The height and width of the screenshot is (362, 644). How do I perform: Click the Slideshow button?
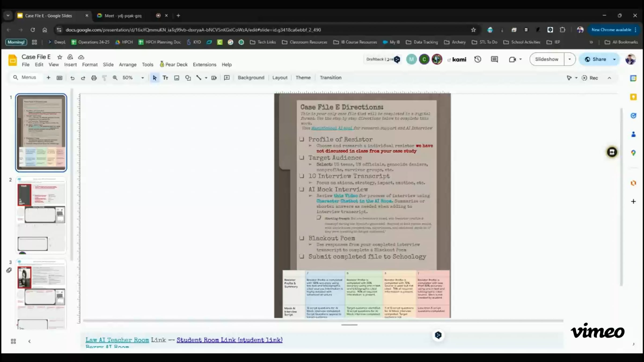[547, 59]
